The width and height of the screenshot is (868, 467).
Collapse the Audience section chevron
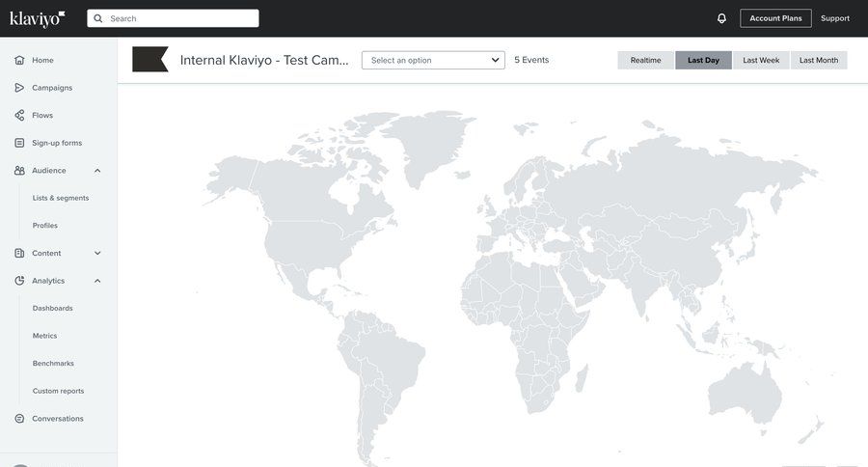tap(97, 171)
